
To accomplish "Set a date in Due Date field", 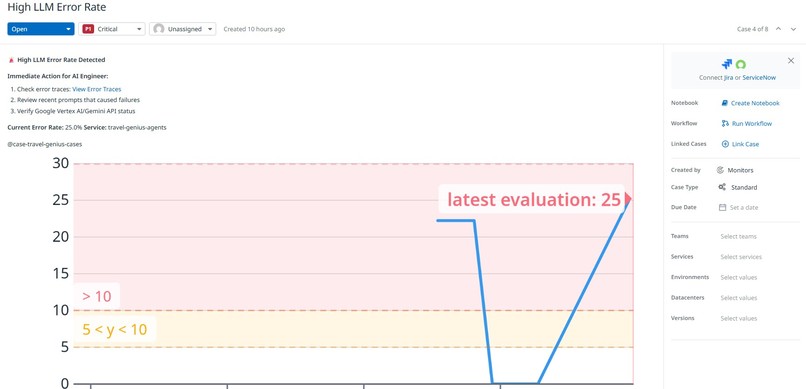I will tap(744, 208).
